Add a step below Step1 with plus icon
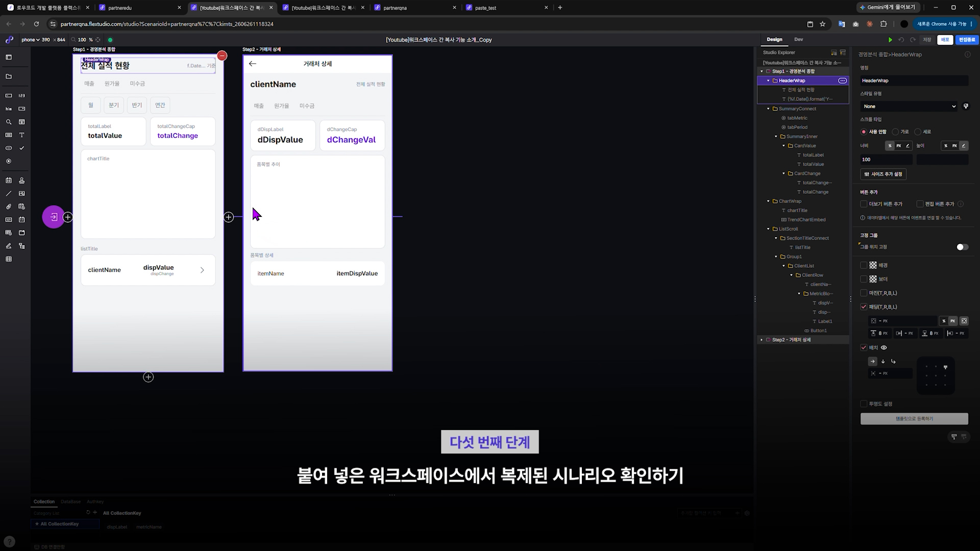Image resolution: width=980 pixels, height=551 pixels. (148, 377)
